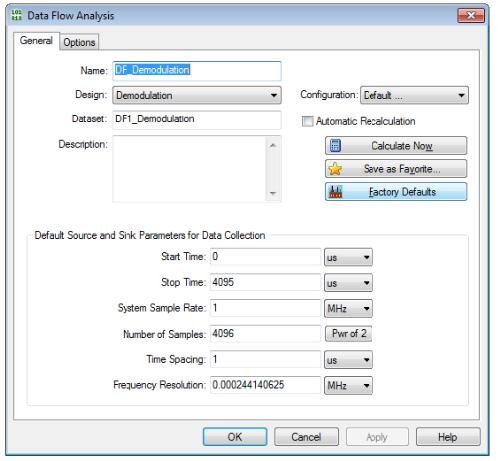The image size is (504, 461).
Task: Close the Data Flow Analysis dialog
Action: pos(471,15)
